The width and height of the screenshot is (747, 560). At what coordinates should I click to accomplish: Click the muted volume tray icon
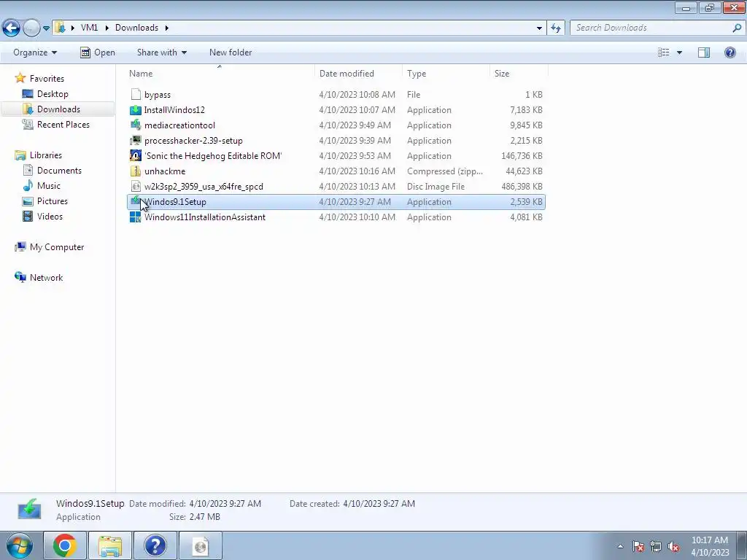(x=673, y=546)
